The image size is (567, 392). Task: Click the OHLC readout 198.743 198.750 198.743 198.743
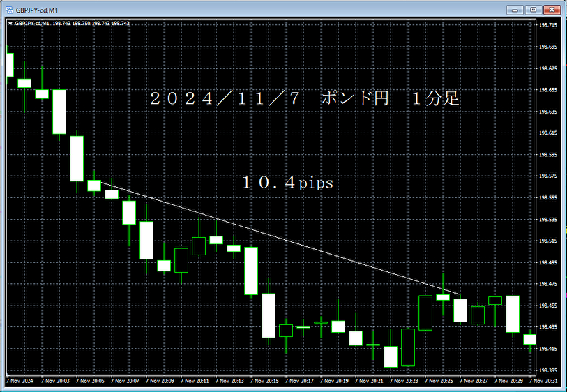[x=91, y=24]
